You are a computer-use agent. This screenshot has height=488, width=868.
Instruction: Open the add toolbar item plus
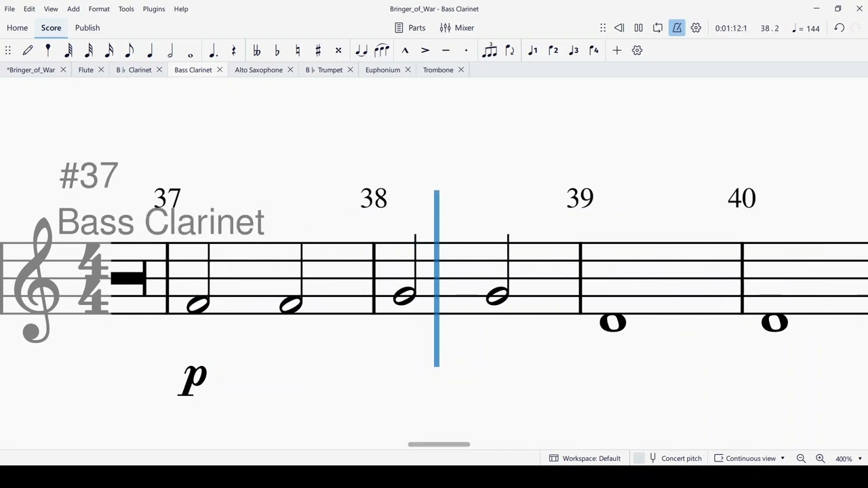(x=617, y=50)
